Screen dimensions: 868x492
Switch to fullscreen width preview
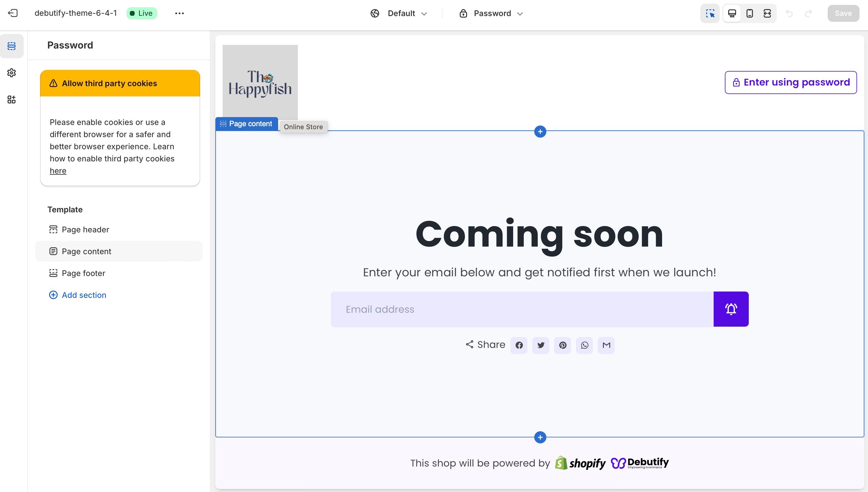coord(767,13)
